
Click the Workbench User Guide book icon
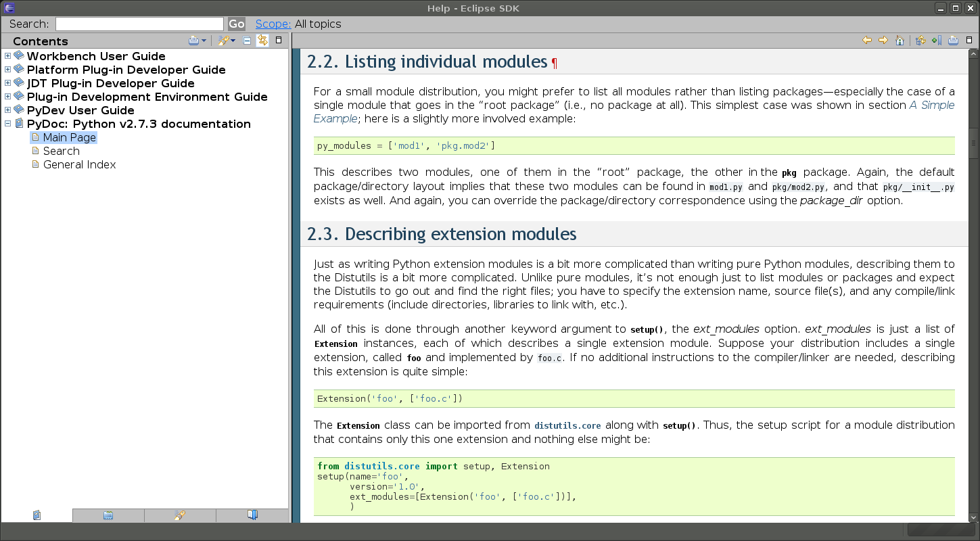[x=19, y=55]
